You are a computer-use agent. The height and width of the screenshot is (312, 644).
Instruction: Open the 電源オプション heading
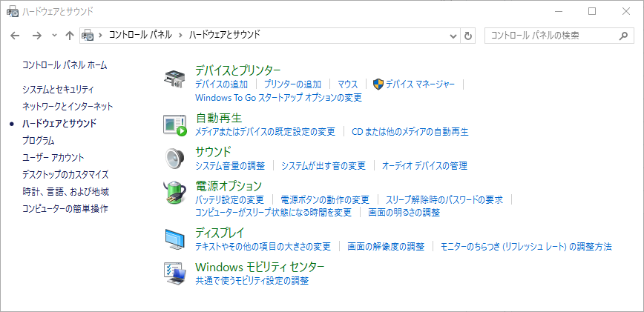point(229,186)
